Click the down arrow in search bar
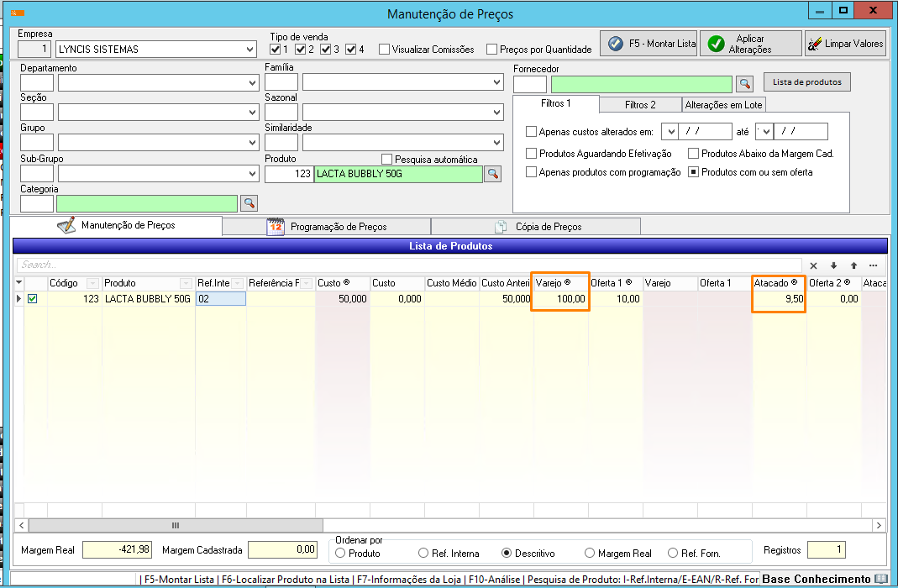This screenshot has height=588, width=898. [833, 265]
